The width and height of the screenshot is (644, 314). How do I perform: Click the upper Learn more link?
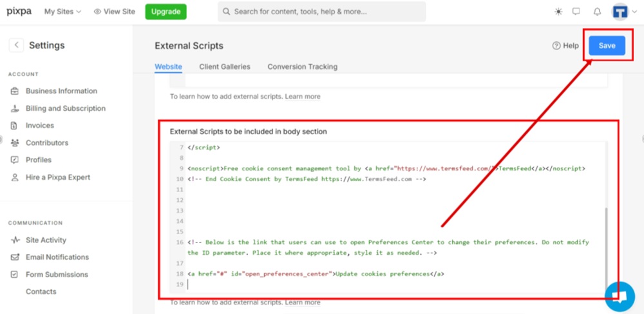303,97
